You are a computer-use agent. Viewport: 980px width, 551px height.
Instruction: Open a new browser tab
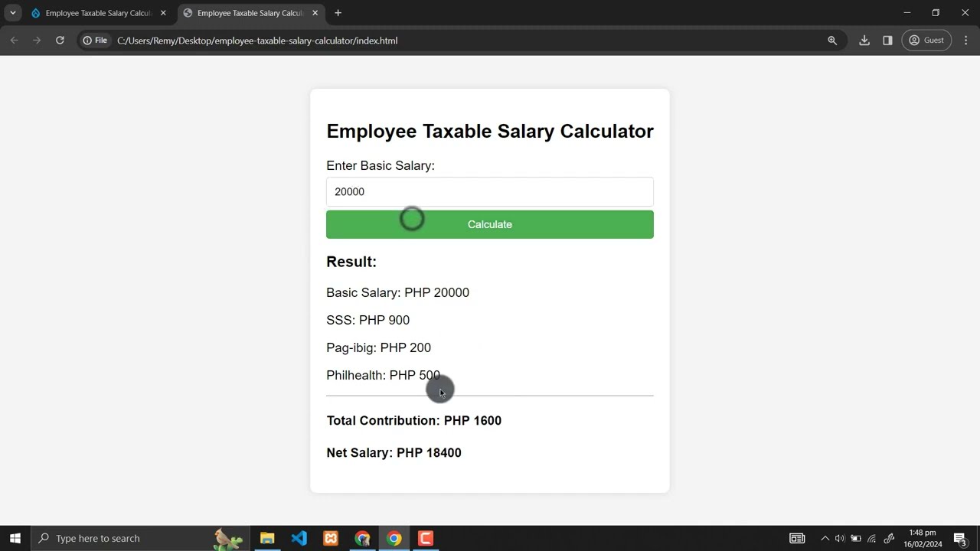tap(338, 13)
